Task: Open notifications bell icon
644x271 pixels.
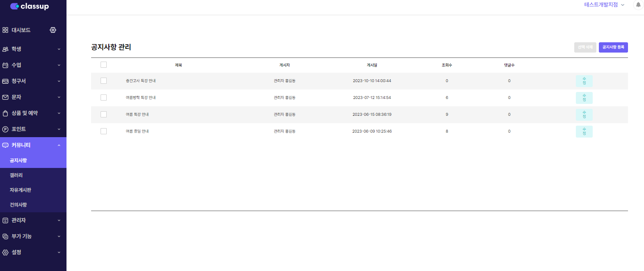Action: point(638,5)
